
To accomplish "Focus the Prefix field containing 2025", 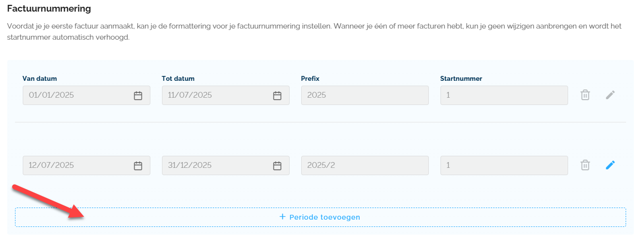I will [365, 95].
